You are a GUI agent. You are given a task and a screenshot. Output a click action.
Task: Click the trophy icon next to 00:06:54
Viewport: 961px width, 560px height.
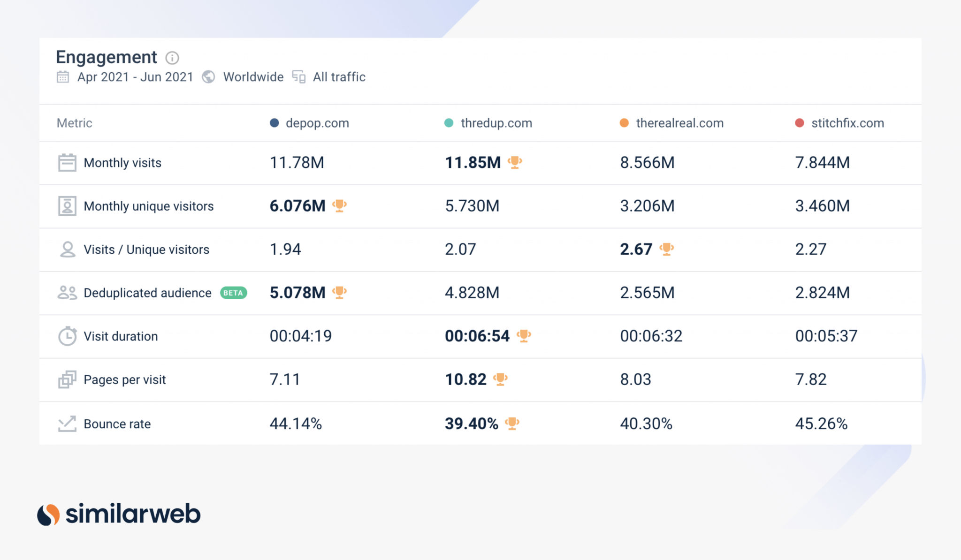pos(524,336)
